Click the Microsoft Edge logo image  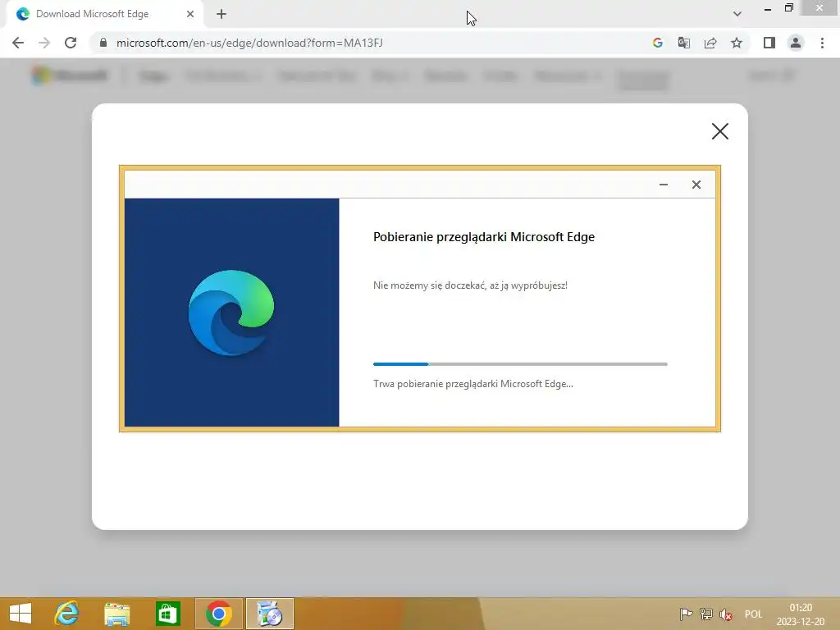231,313
